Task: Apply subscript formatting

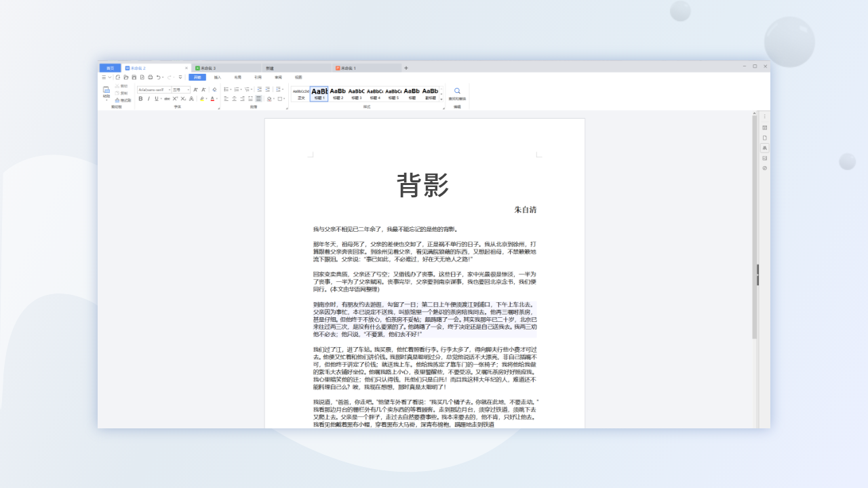Action: [183, 98]
